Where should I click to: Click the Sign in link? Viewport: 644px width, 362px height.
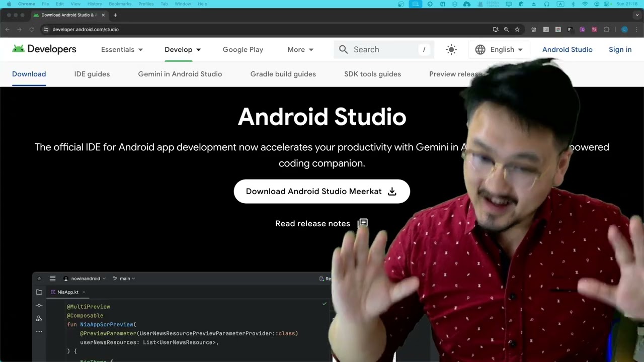coord(620,49)
